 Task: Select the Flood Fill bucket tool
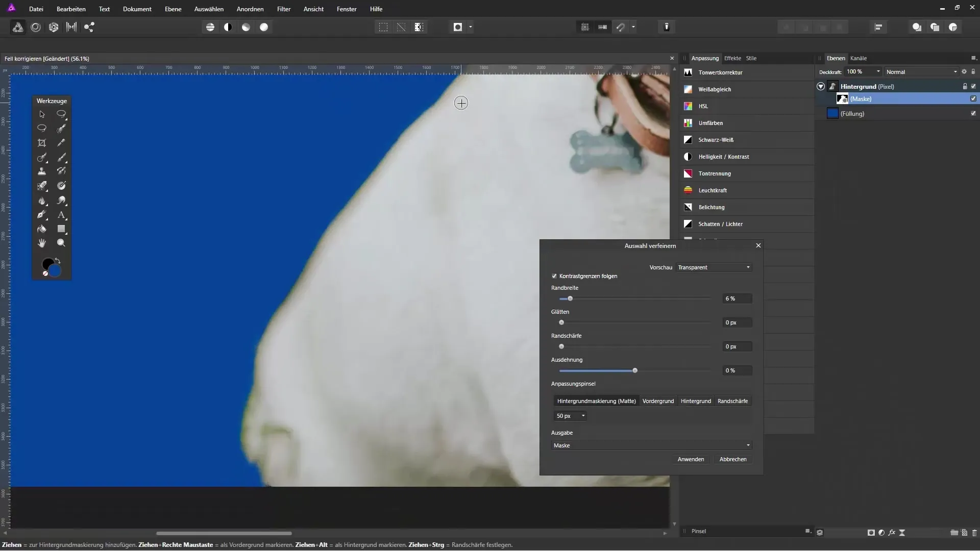(x=42, y=229)
